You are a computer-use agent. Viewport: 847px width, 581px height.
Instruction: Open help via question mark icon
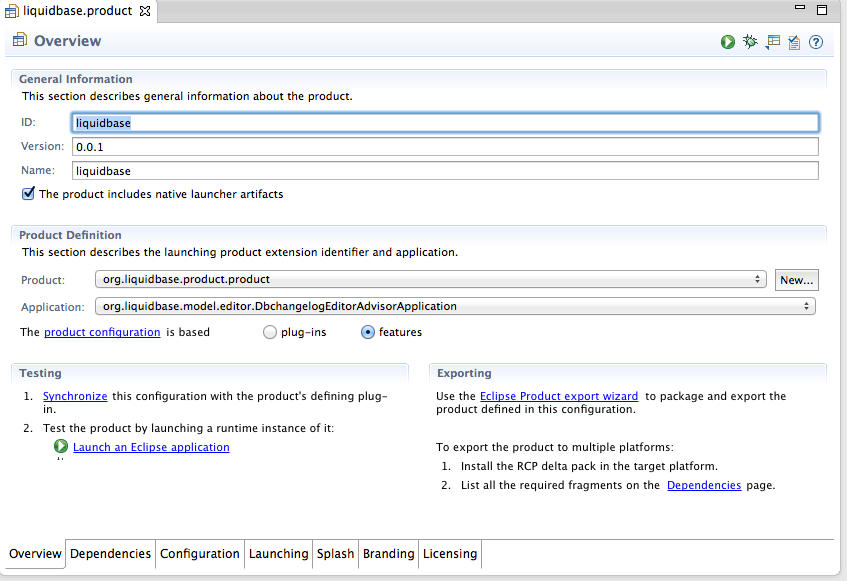pos(816,42)
